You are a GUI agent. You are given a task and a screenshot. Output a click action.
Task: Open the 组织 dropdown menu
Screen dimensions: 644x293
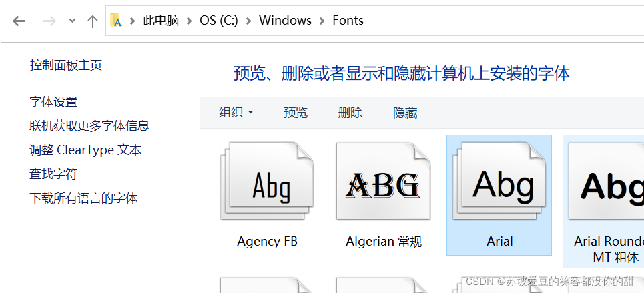pyautogui.click(x=236, y=113)
